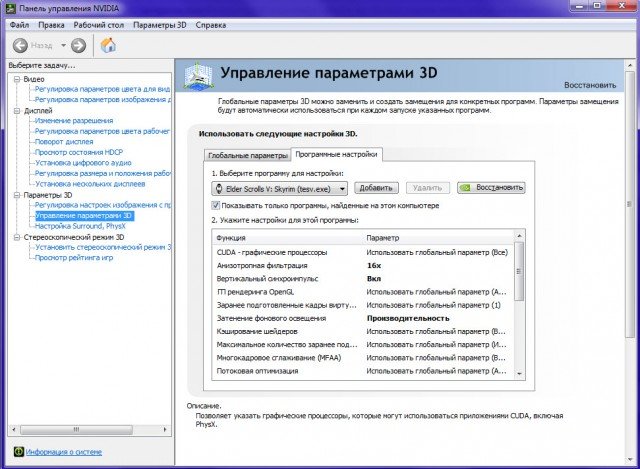Click the Добавить button
Screen dimensions: 640x469
(376, 188)
